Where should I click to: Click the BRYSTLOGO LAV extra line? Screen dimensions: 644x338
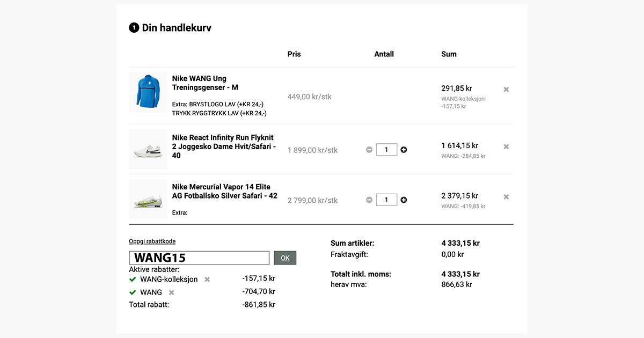[218, 104]
